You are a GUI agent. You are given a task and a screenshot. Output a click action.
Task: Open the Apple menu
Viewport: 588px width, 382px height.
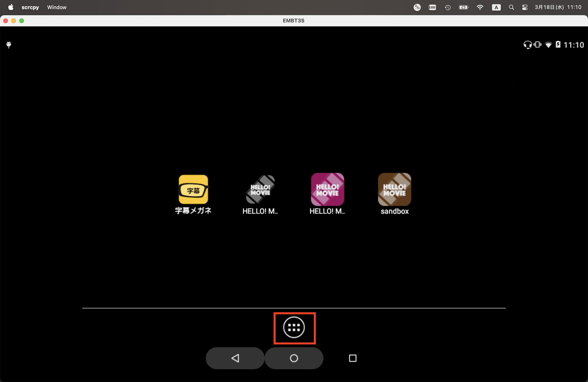coord(11,7)
